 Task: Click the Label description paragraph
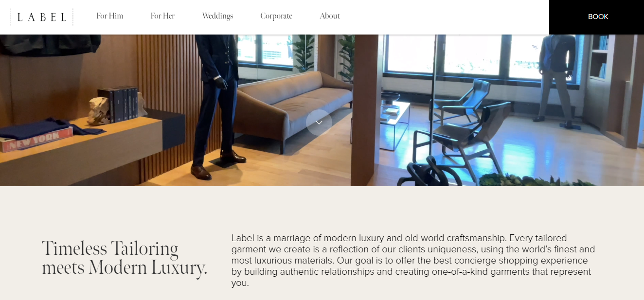point(413,261)
